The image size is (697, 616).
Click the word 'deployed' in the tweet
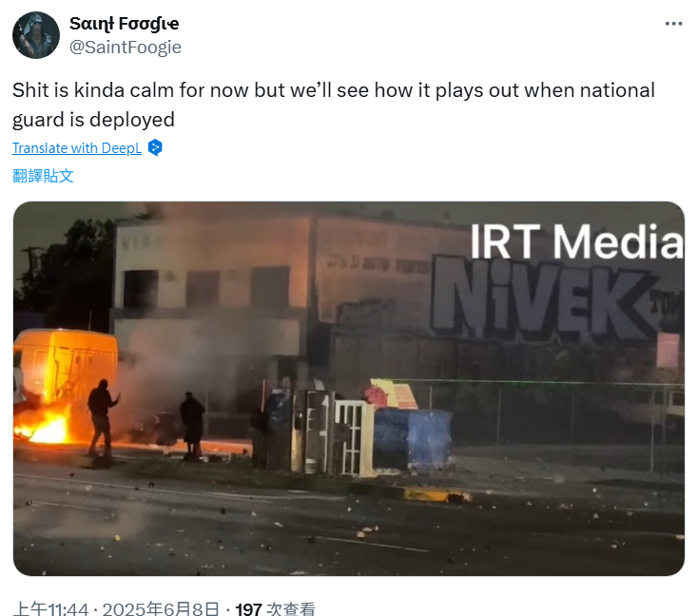(x=132, y=120)
